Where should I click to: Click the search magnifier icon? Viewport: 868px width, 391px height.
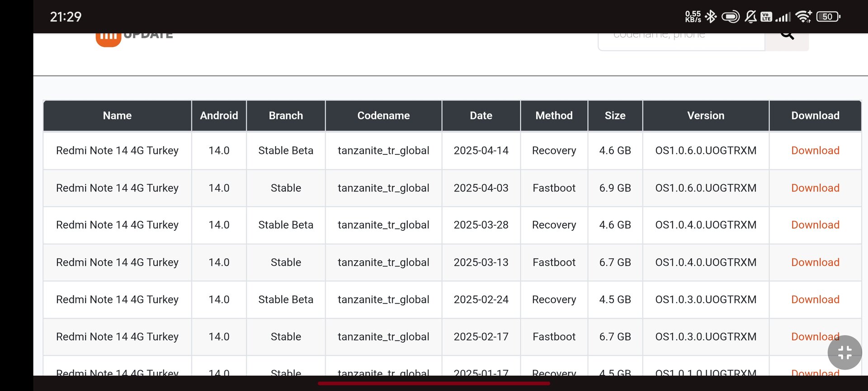[x=787, y=35]
